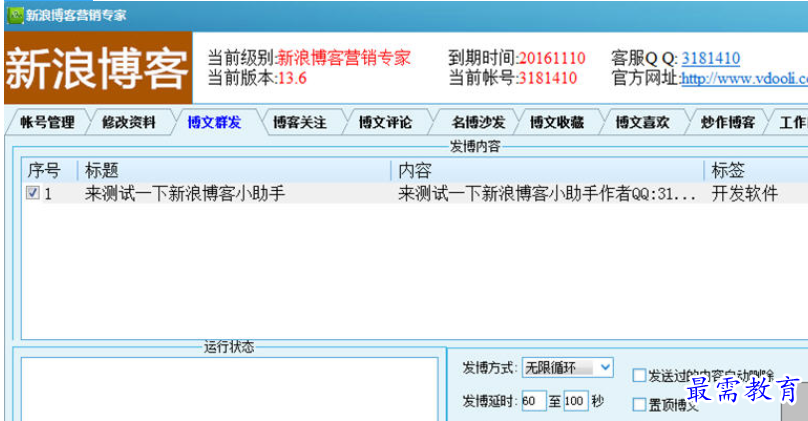Click the 标题 column header
808x421 pixels.
(234, 170)
